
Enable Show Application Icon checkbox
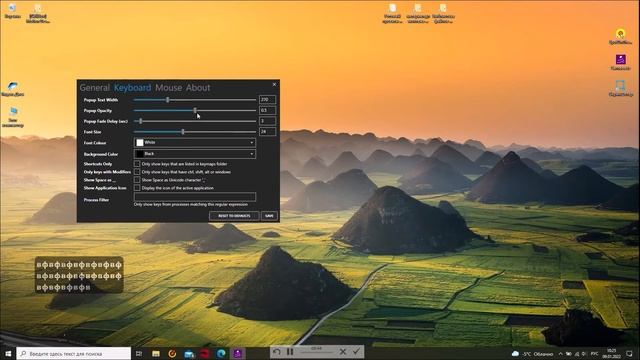pyautogui.click(x=137, y=188)
